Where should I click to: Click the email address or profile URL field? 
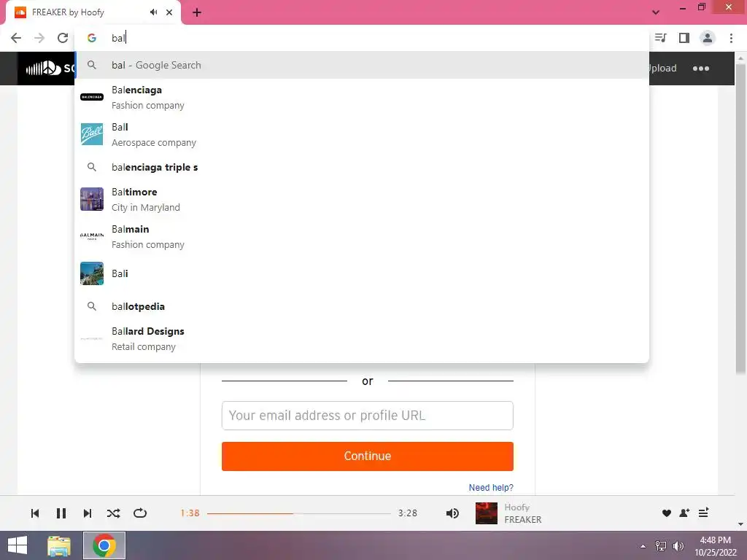click(x=368, y=416)
